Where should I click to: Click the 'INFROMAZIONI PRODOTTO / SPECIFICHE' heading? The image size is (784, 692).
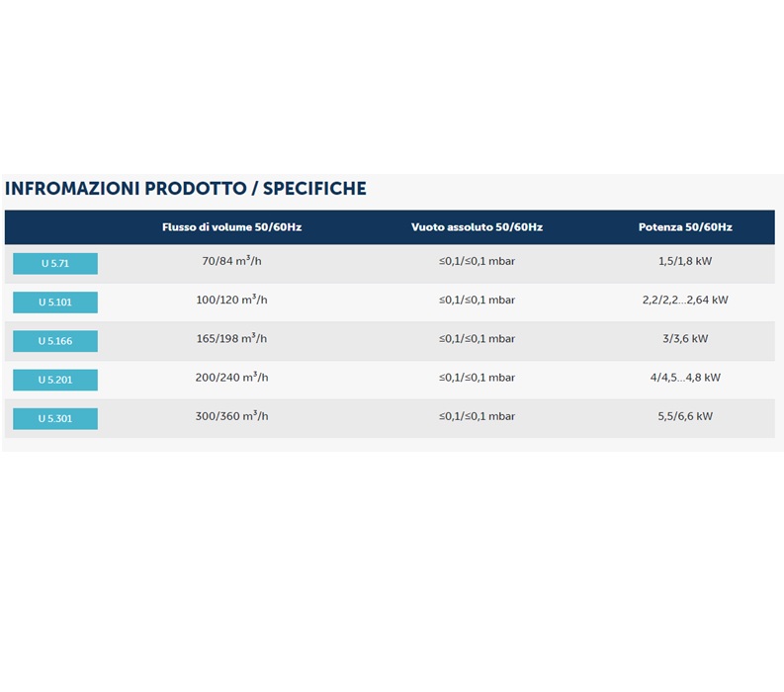186,189
